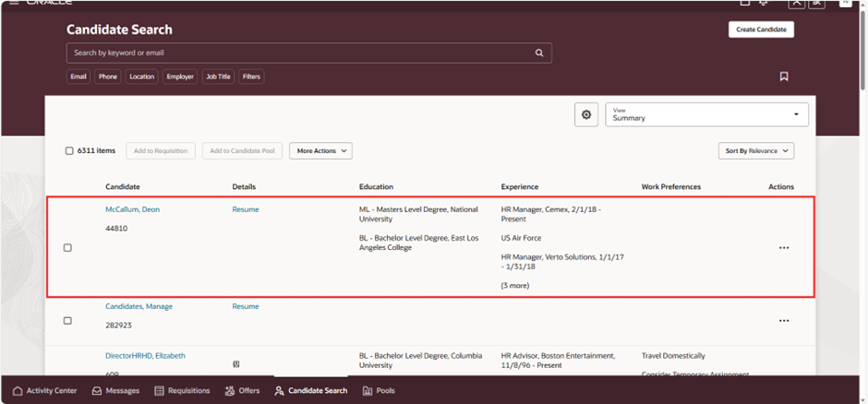Click candidate number 282923
868x404 pixels.
pyautogui.click(x=118, y=326)
